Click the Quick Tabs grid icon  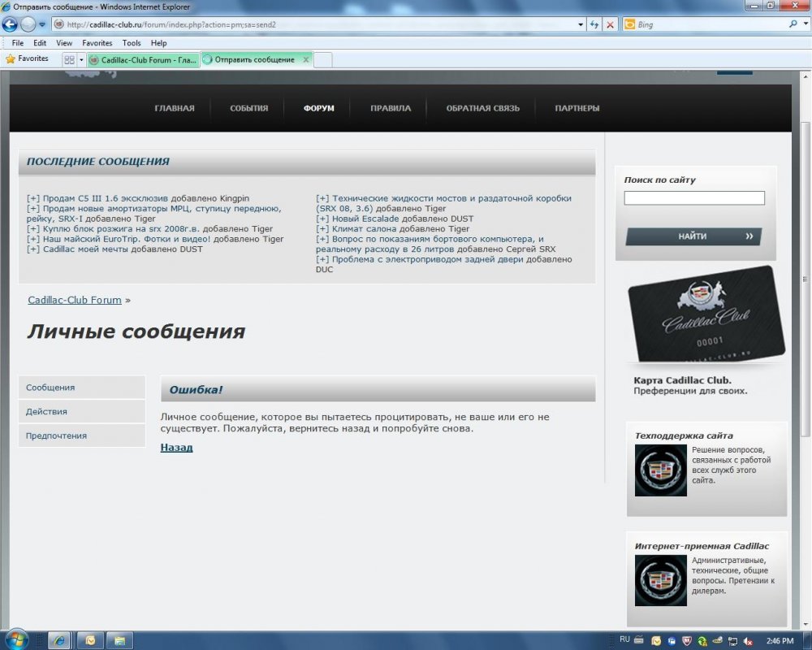(68, 59)
